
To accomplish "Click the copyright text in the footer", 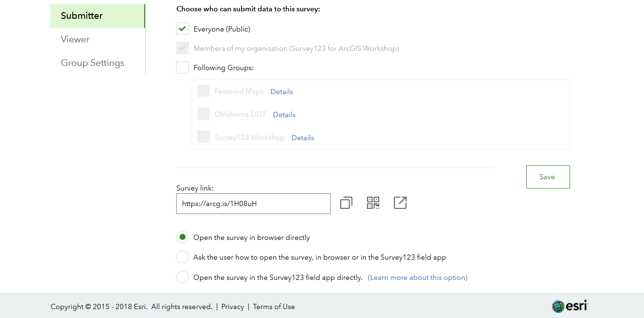I will [131, 307].
